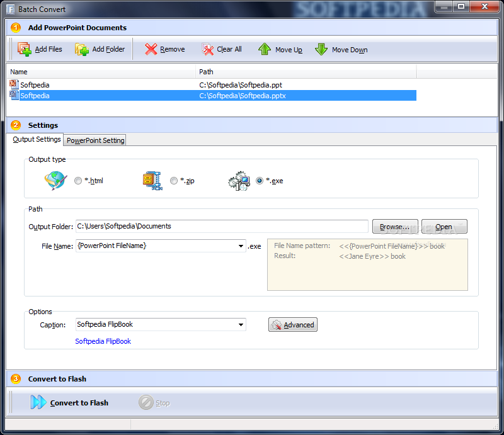Switch to the Output Settings tab
This screenshot has width=504, height=435.
37,139
